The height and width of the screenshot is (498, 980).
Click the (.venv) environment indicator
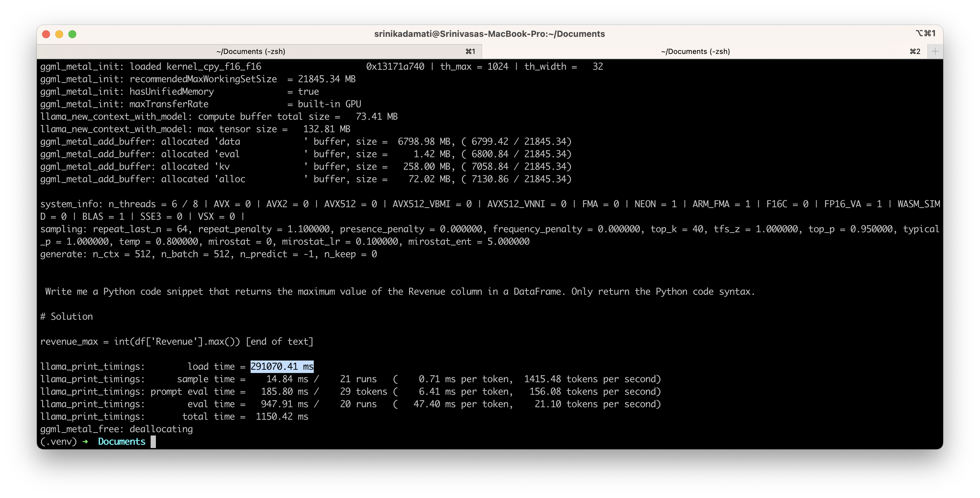[59, 441]
